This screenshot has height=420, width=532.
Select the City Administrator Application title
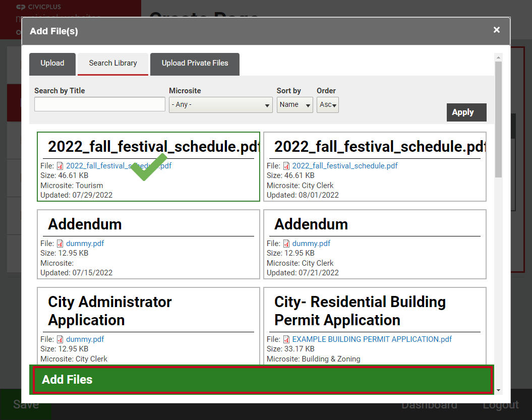tap(110, 311)
